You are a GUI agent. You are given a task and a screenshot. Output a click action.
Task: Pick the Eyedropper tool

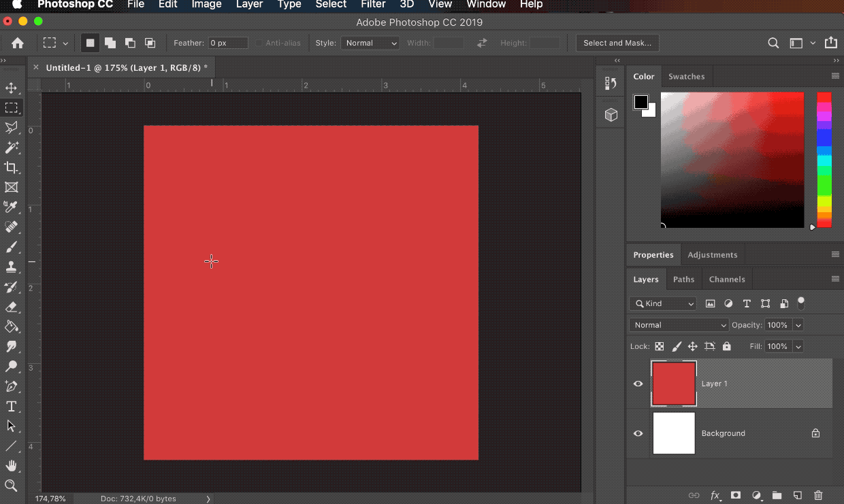coord(12,207)
